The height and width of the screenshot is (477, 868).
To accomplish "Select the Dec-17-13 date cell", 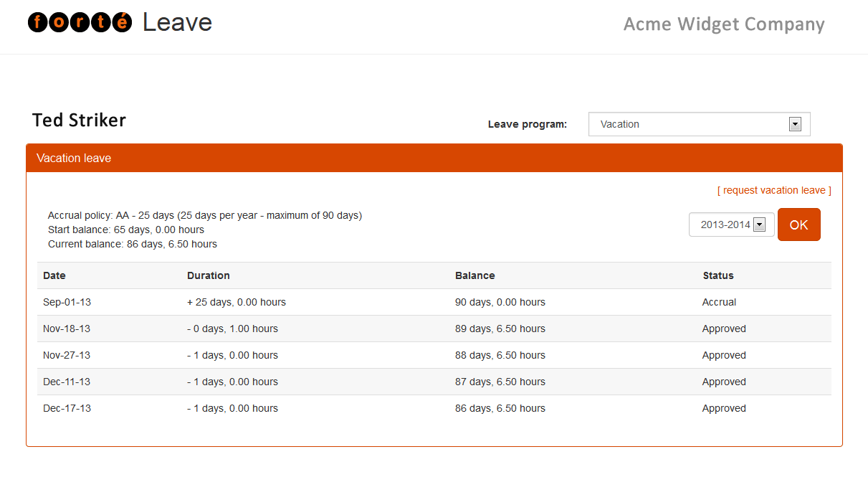I will point(67,408).
